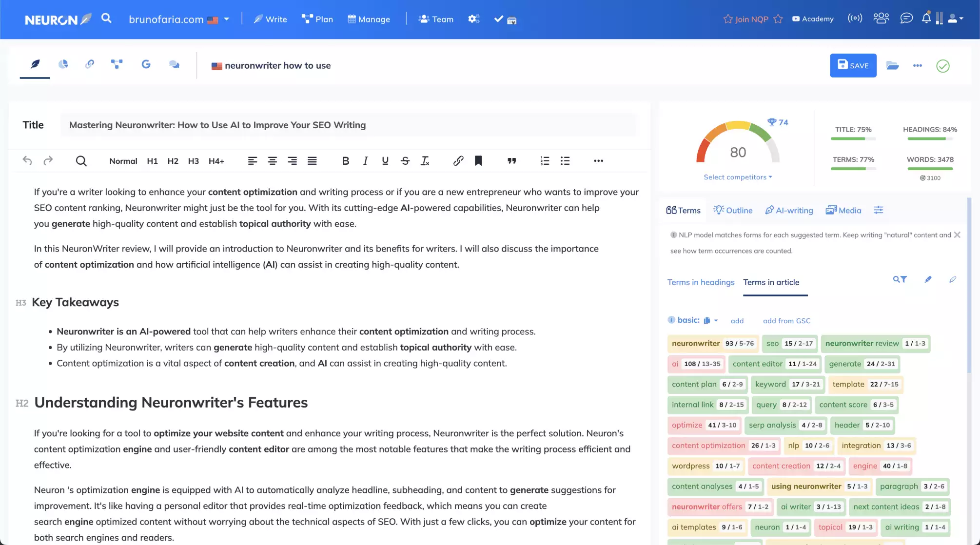Apply H1 heading style
Viewport: 980px width, 545px height.
click(x=152, y=161)
